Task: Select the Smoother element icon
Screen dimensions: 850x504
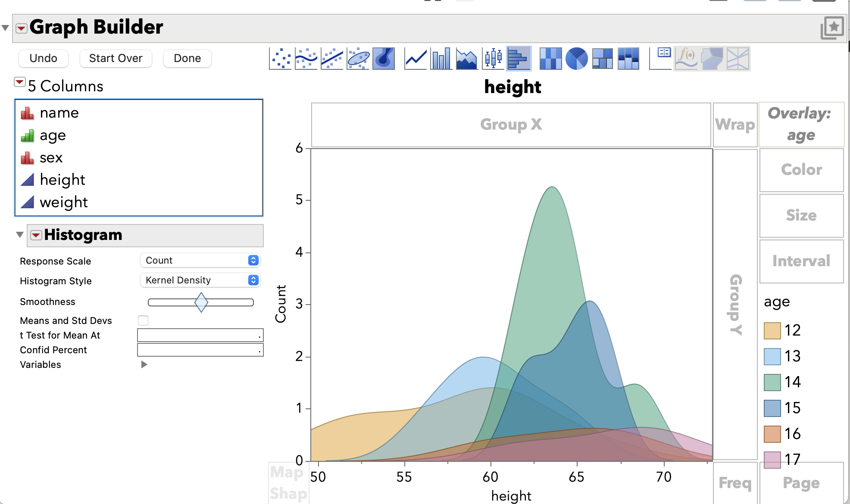Action: (x=306, y=59)
